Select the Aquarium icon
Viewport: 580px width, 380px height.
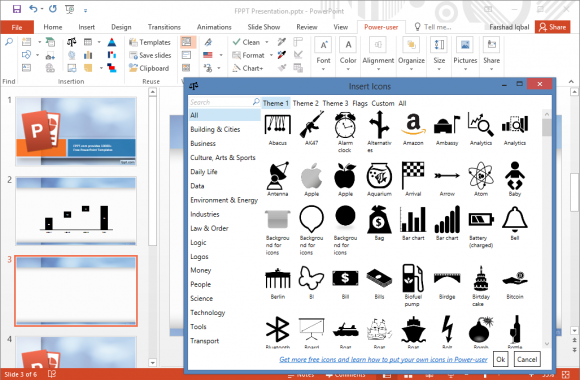coord(379,175)
